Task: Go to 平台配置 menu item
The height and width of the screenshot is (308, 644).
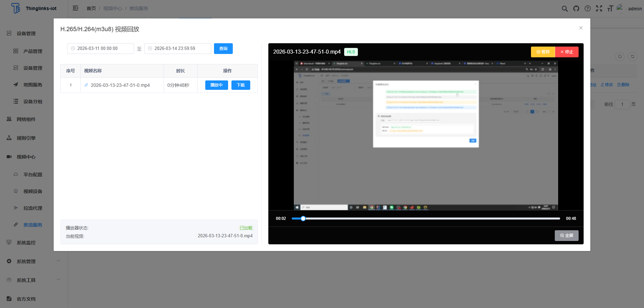Action: tap(33, 175)
